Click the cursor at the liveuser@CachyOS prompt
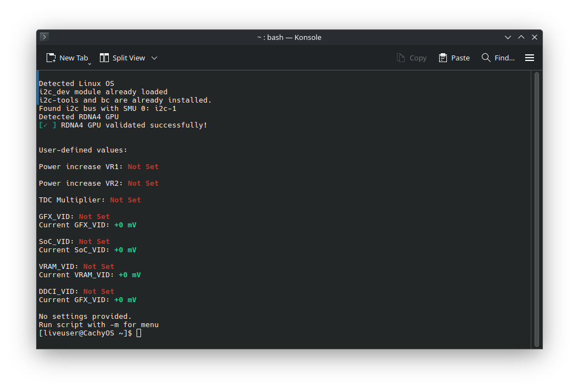 tap(139, 333)
